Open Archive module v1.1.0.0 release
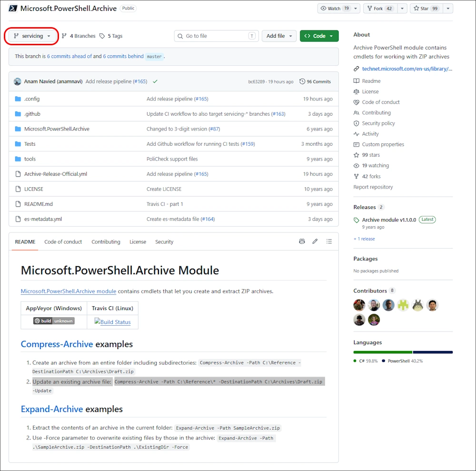The height and width of the screenshot is (471, 476). click(389, 220)
